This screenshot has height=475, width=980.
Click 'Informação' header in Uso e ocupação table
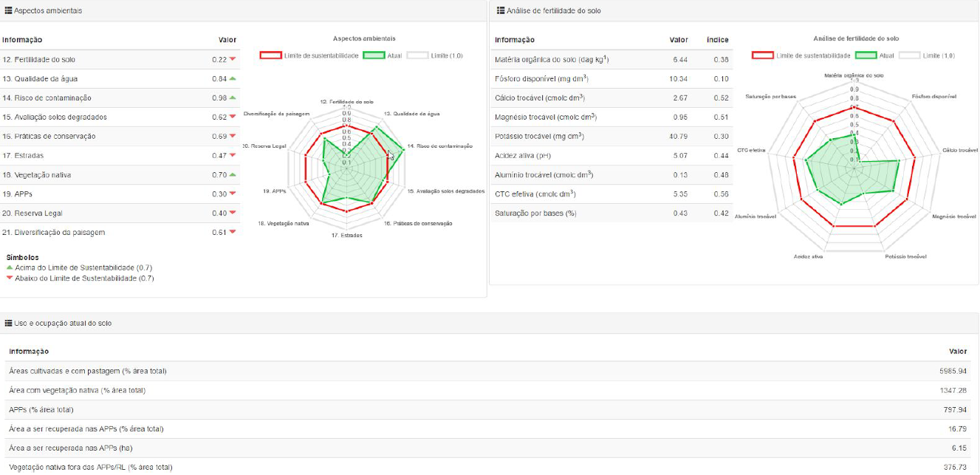click(29, 352)
